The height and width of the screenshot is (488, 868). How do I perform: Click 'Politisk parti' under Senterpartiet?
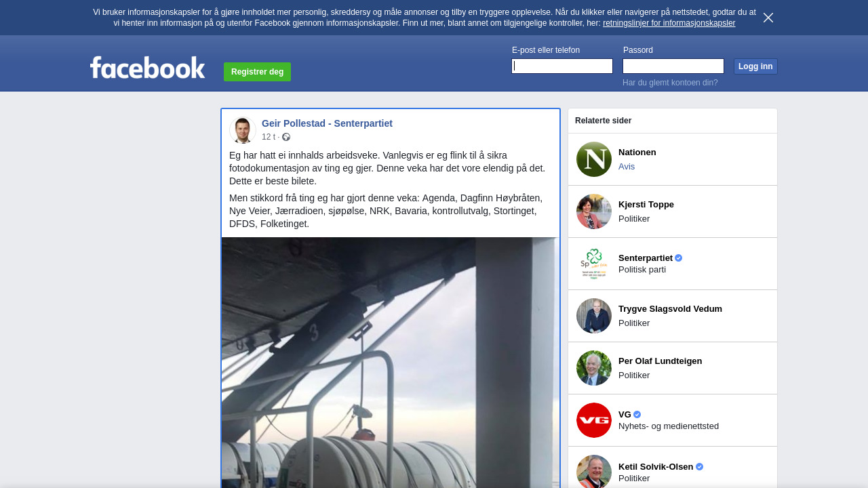pyautogui.click(x=642, y=270)
